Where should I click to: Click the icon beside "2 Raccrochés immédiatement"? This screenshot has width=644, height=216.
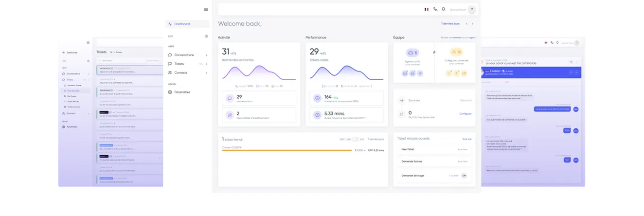(x=230, y=115)
